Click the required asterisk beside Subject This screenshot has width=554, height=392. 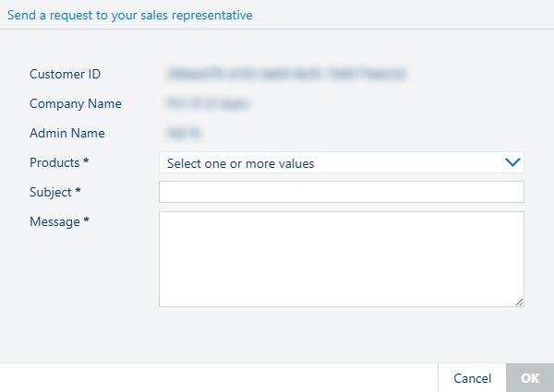78,192
